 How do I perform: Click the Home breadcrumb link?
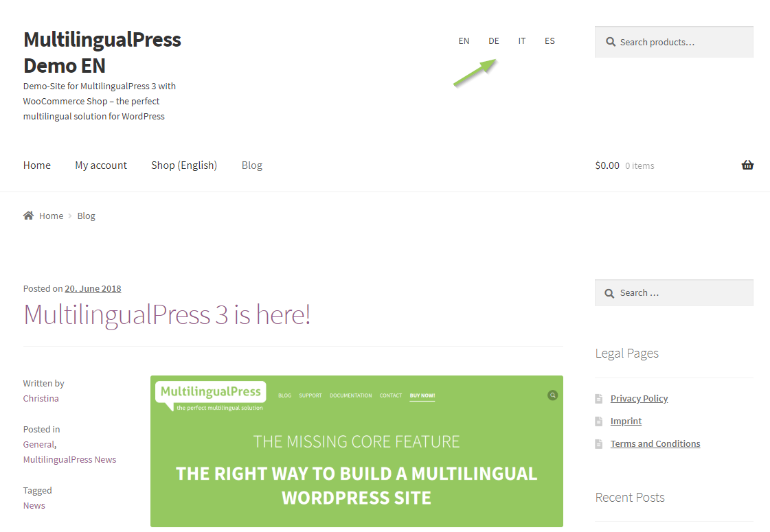(x=51, y=216)
